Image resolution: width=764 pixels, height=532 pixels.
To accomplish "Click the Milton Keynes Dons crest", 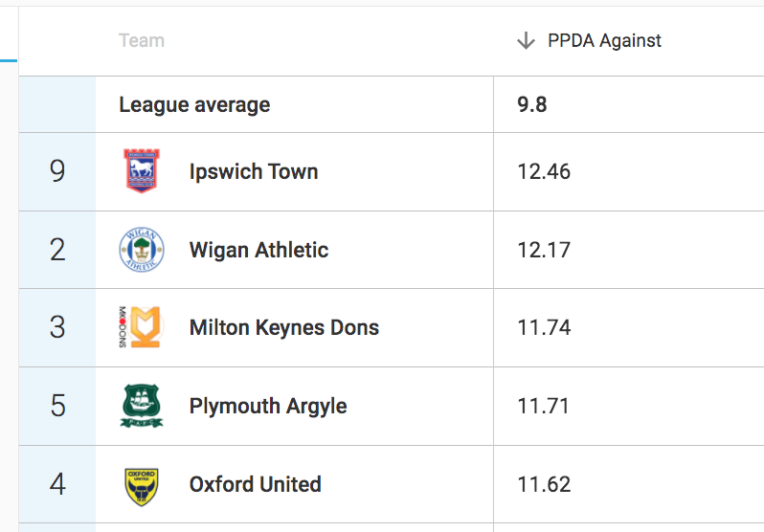I will click(x=140, y=327).
